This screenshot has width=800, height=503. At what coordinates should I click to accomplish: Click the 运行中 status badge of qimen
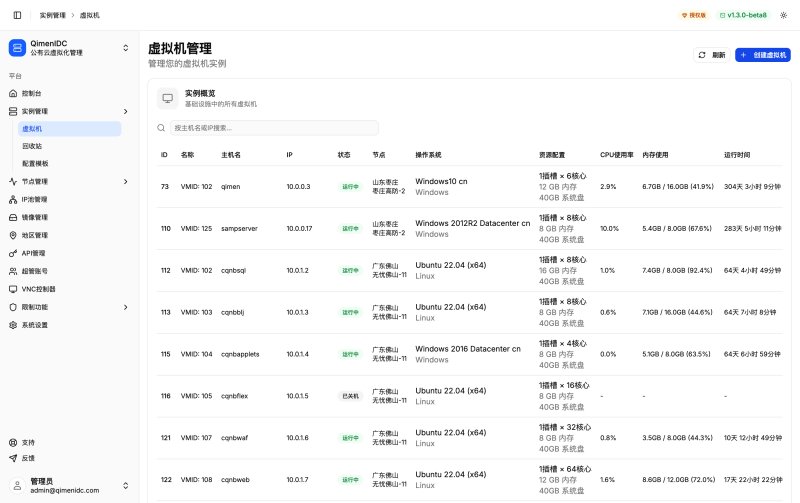click(x=351, y=187)
